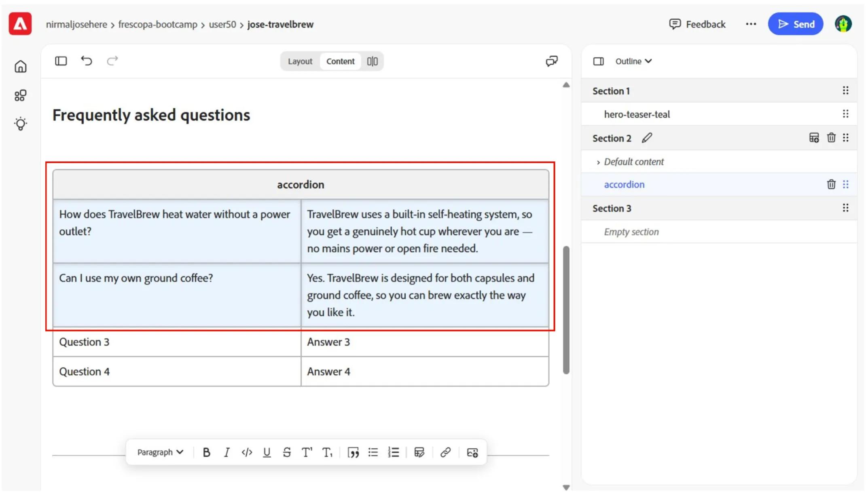Expand the Default content tree item
868x498 pixels.
(598, 162)
